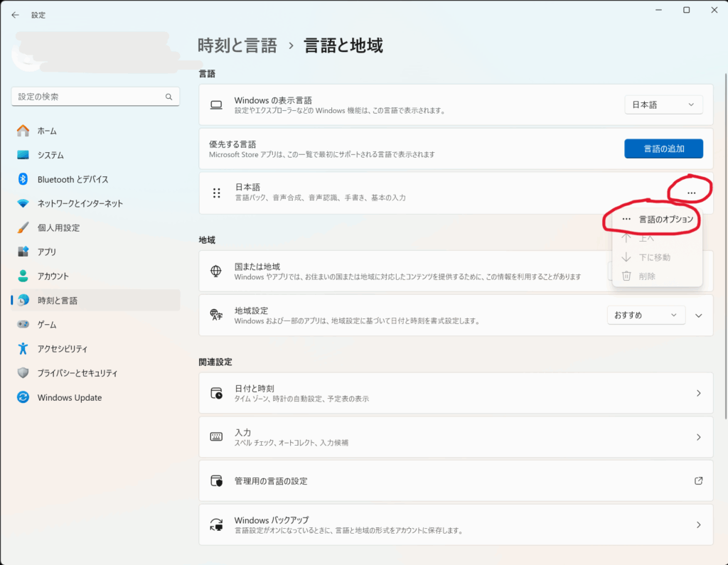Click the Bluetooth icon in the sidebar
The height and width of the screenshot is (565, 728).
(23, 179)
